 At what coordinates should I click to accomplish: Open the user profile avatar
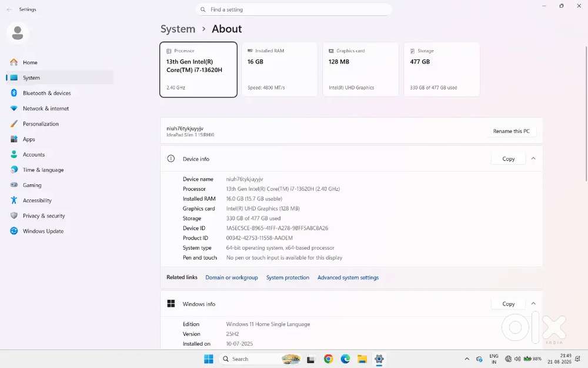[18, 33]
